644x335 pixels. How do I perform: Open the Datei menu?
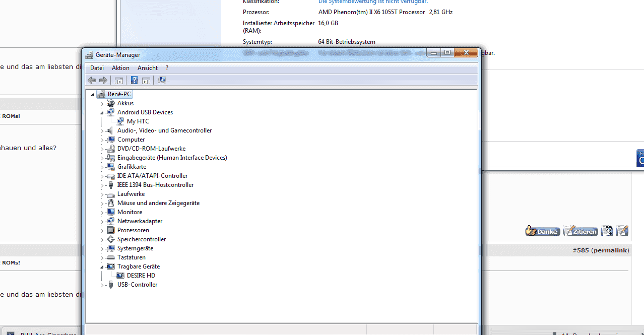point(97,68)
